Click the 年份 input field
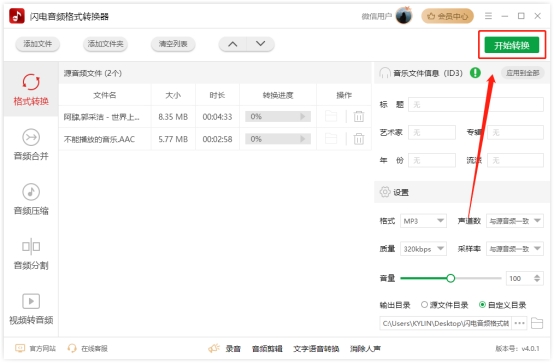 pos(432,160)
